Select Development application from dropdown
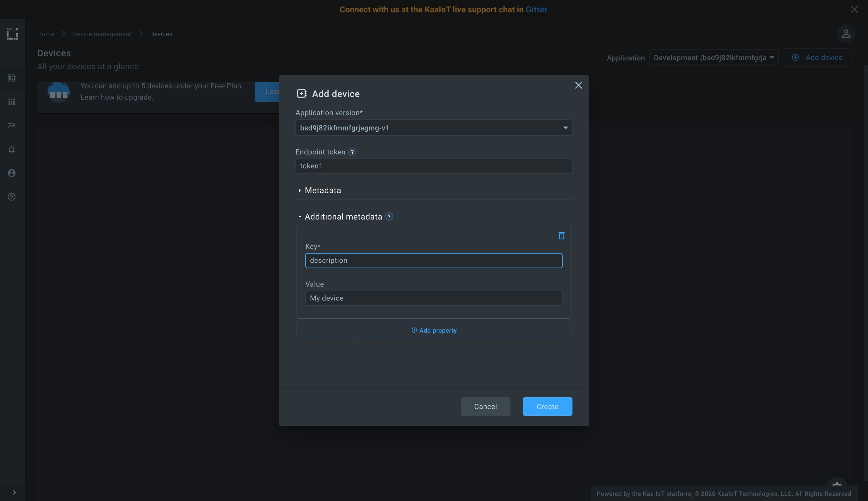Image resolution: width=868 pixels, height=501 pixels. point(714,57)
